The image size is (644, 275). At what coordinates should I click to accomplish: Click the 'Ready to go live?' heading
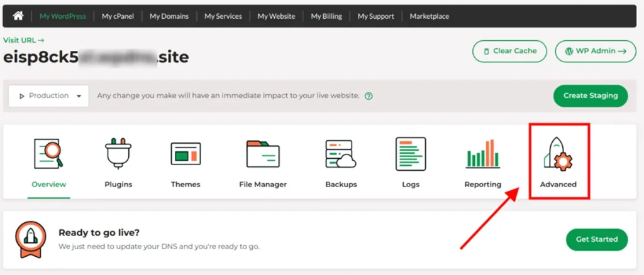[x=99, y=233]
